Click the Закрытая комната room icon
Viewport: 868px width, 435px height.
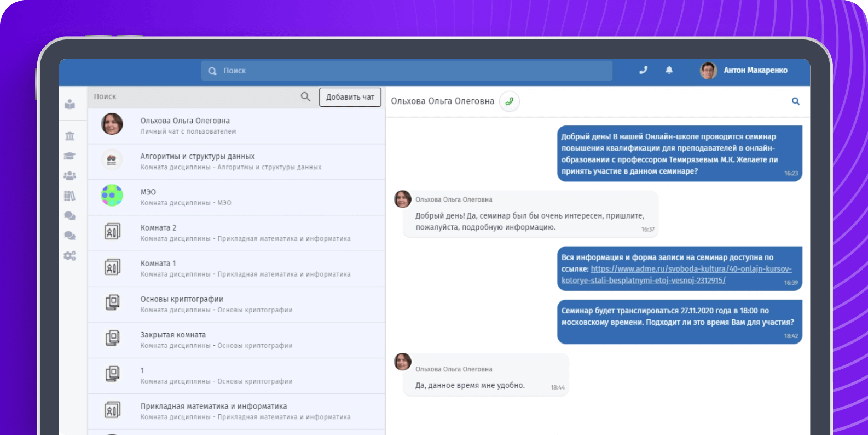point(112,338)
